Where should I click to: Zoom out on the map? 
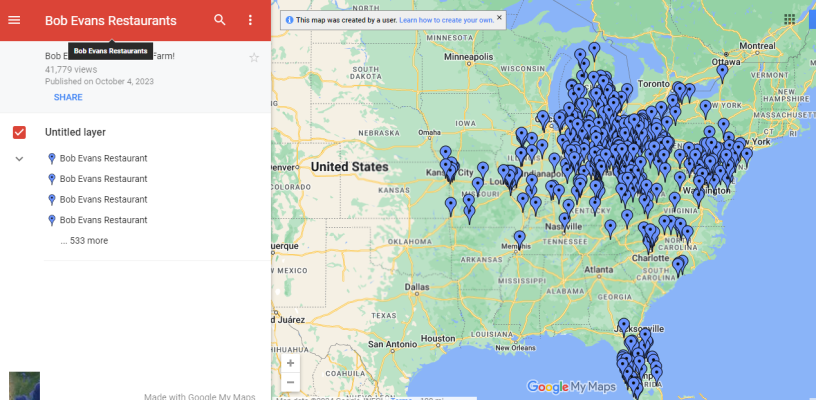pyautogui.click(x=290, y=382)
